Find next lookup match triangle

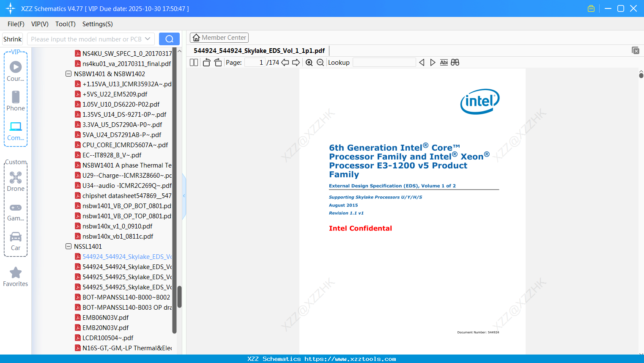(433, 62)
